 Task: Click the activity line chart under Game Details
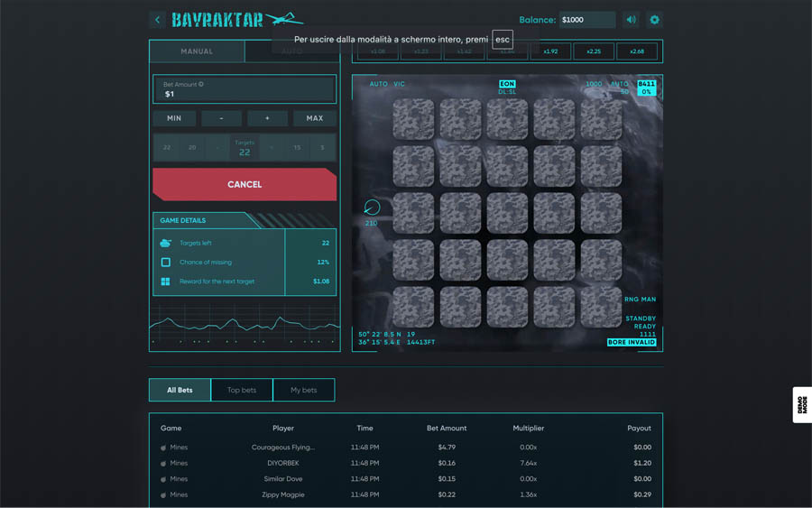(x=245, y=325)
